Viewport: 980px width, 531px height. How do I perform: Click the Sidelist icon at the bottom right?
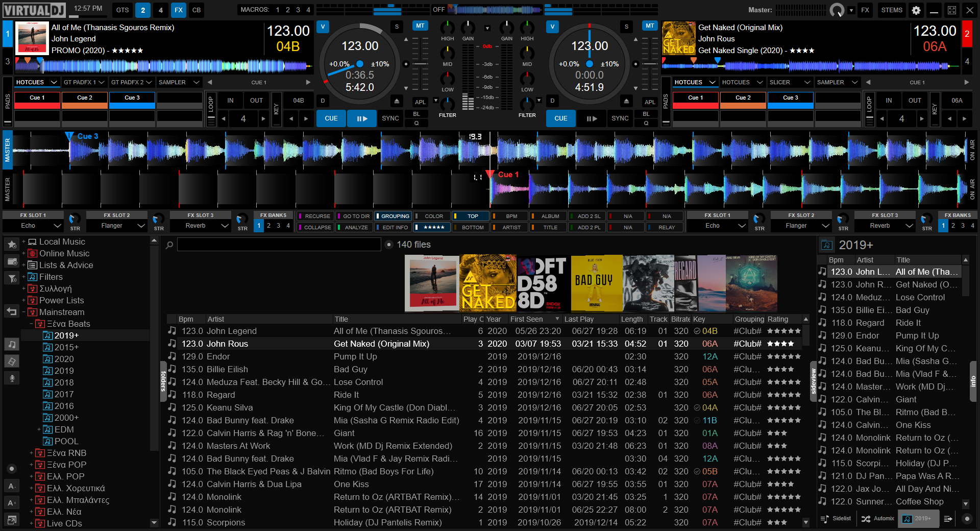(835, 518)
